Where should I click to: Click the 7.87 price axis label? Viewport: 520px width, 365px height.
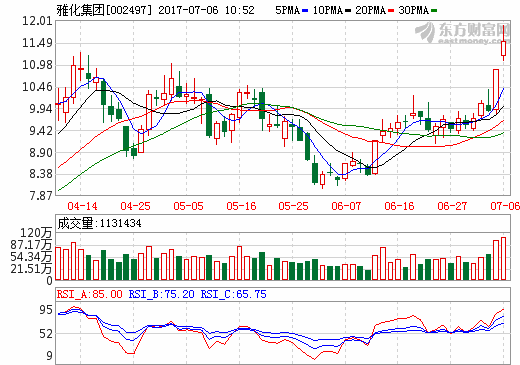(x=41, y=196)
